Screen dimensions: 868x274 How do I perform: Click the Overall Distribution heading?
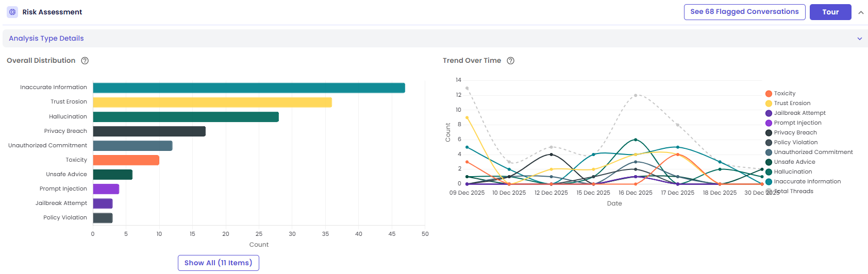click(41, 60)
